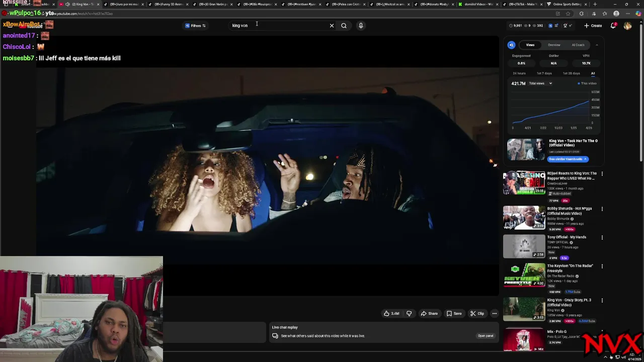Image resolution: width=644 pixels, height=362 pixels.
Task: Open the three-dot more actions menu under the video
Action: pos(495,314)
